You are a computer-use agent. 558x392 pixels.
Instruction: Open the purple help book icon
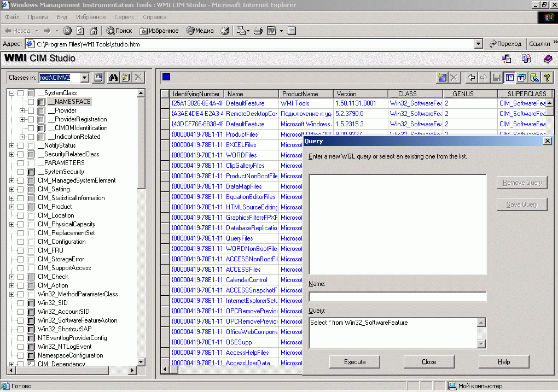[x=548, y=58]
